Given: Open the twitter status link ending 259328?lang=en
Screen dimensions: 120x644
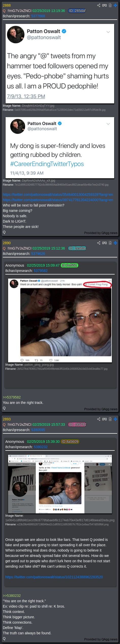Looking at the screenshot, I should (58, 195).
